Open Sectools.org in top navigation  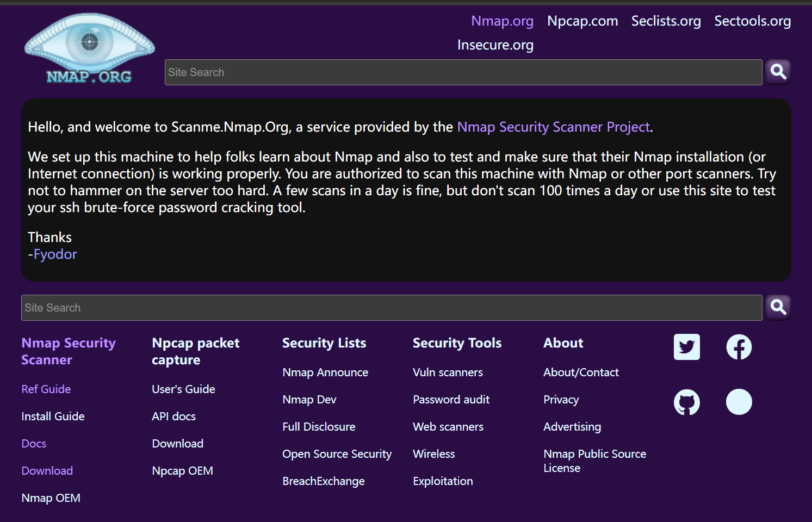753,21
